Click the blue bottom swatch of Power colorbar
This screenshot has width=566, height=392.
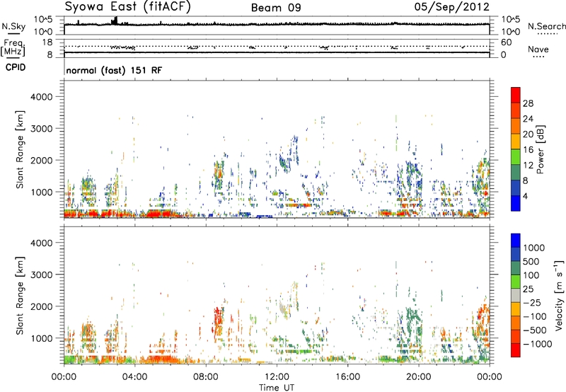pos(516,204)
